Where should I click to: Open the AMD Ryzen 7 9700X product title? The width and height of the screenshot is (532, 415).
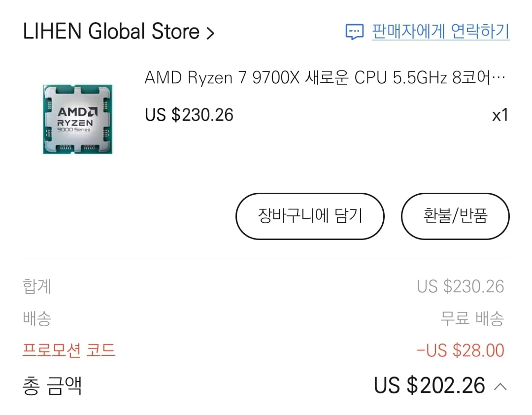point(325,77)
